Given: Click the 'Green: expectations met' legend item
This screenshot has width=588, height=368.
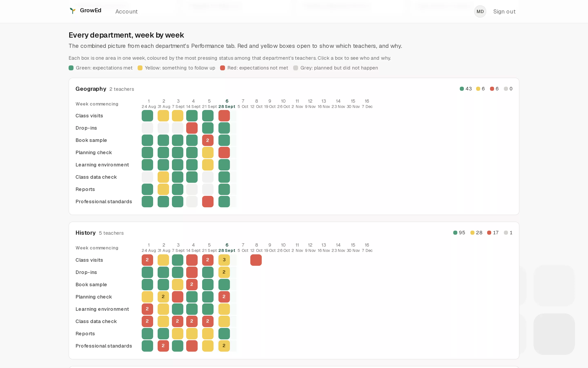Looking at the screenshot, I should pos(101,68).
